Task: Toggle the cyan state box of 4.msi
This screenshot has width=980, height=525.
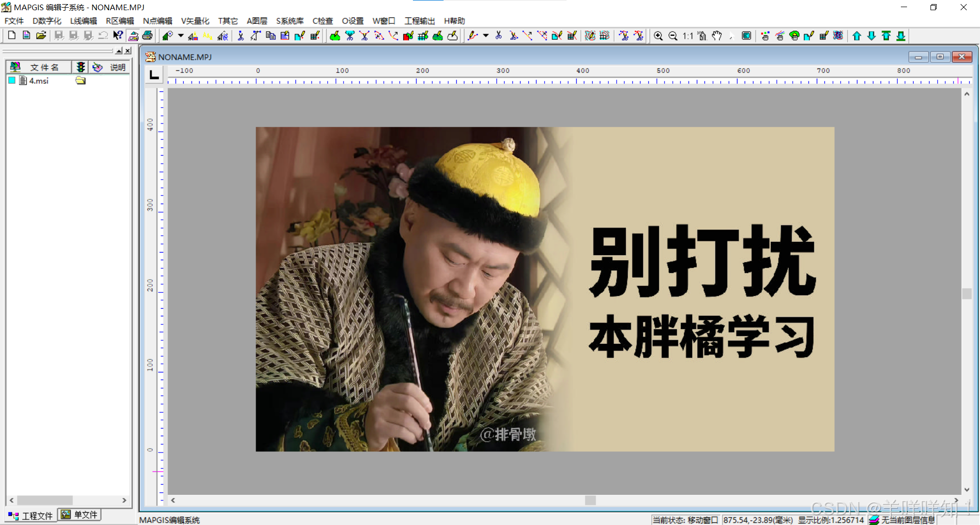Action: tap(12, 81)
